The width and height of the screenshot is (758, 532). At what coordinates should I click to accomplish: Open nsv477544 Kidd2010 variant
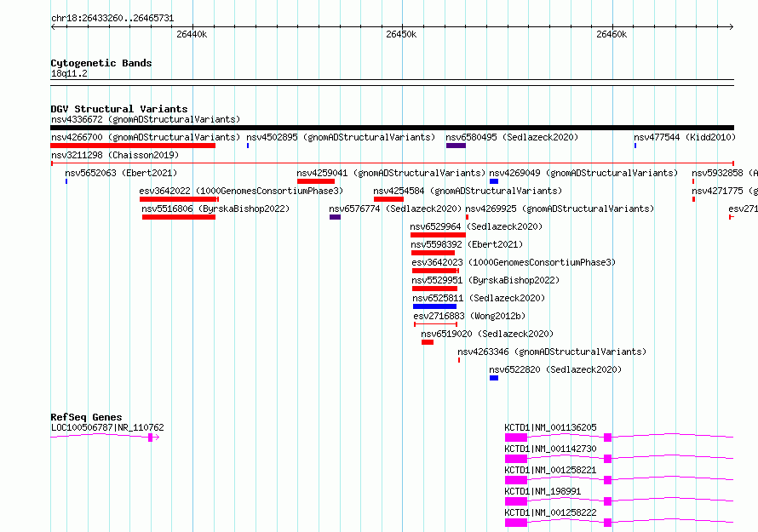point(685,137)
